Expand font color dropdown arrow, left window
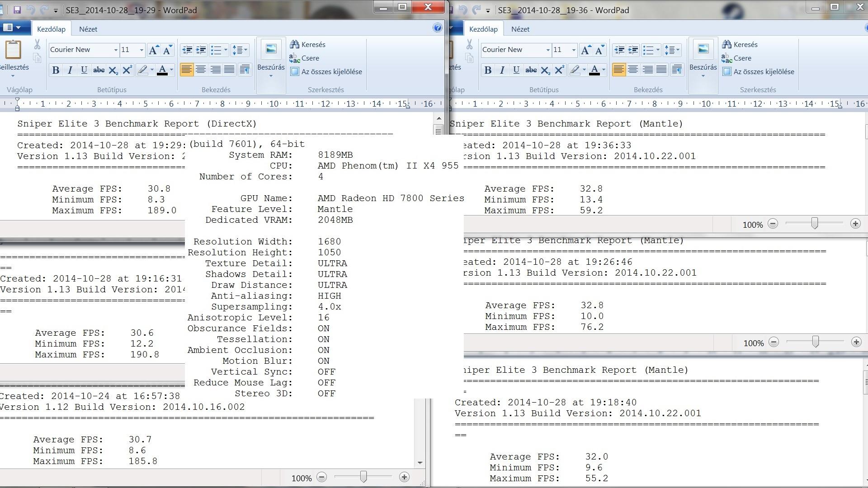The height and width of the screenshot is (488, 868). 171,70
